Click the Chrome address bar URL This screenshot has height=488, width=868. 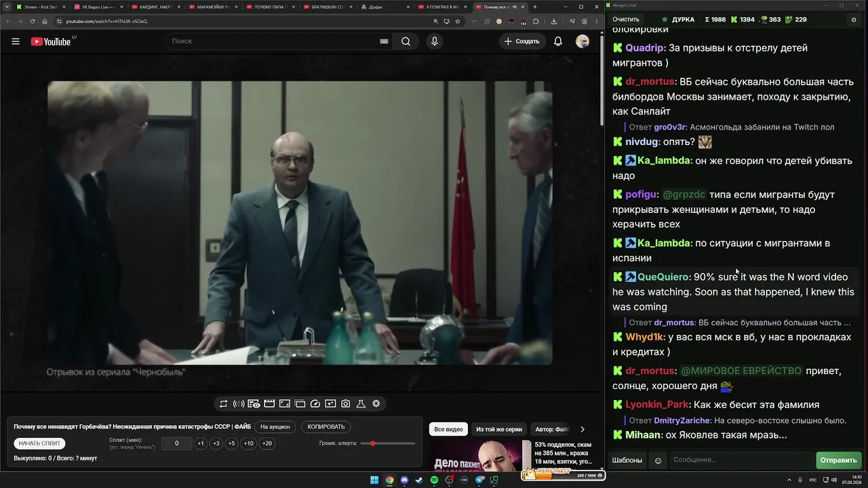(106, 21)
